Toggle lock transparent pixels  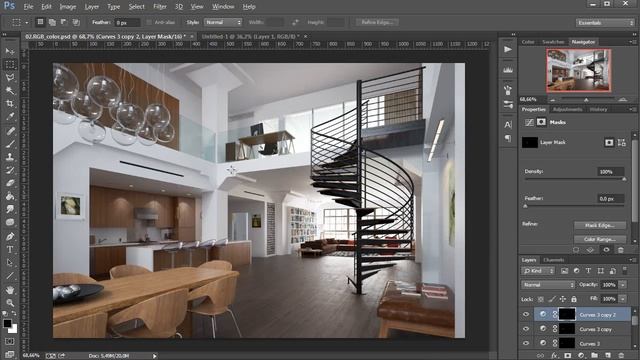[540, 299]
